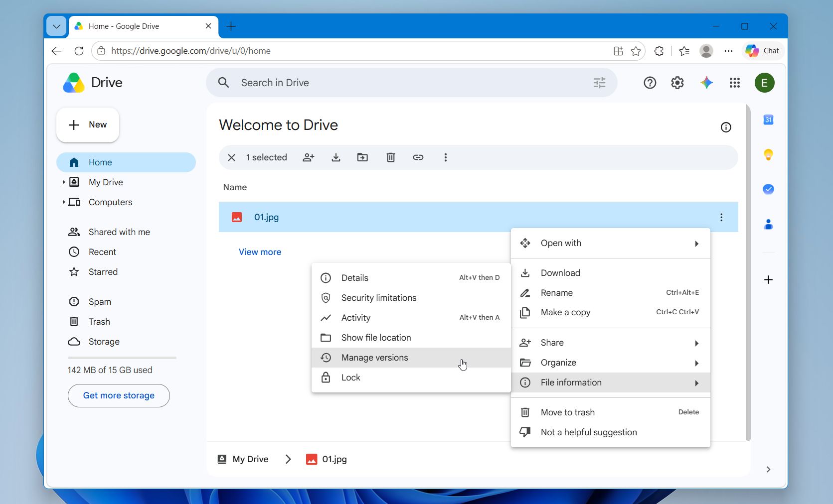Click the Move to folder toolbar icon

pyautogui.click(x=363, y=157)
